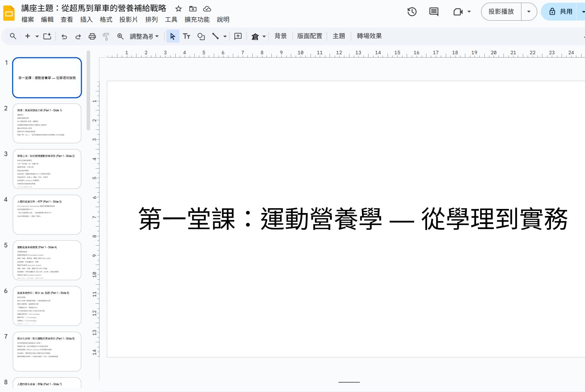
Task: Click the 轉場效果 button
Action: click(x=369, y=36)
